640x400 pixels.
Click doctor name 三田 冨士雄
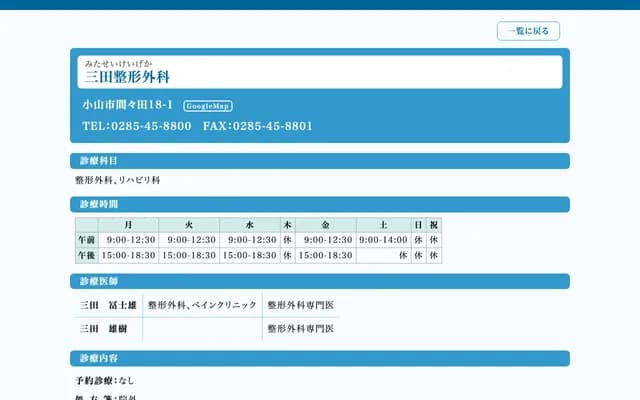tap(108, 305)
